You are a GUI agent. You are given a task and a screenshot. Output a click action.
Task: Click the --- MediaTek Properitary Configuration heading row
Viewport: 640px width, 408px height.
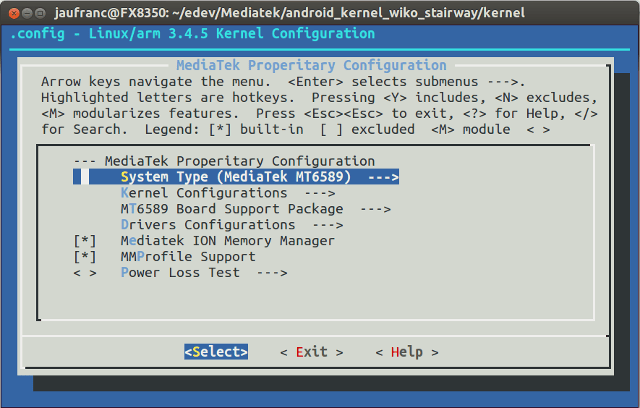(x=224, y=161)
